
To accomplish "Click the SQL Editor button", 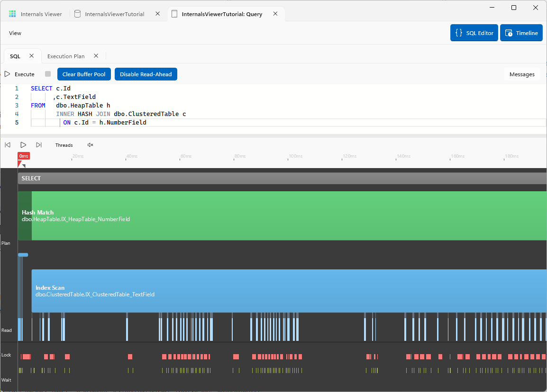I will [x=474, y=33].
